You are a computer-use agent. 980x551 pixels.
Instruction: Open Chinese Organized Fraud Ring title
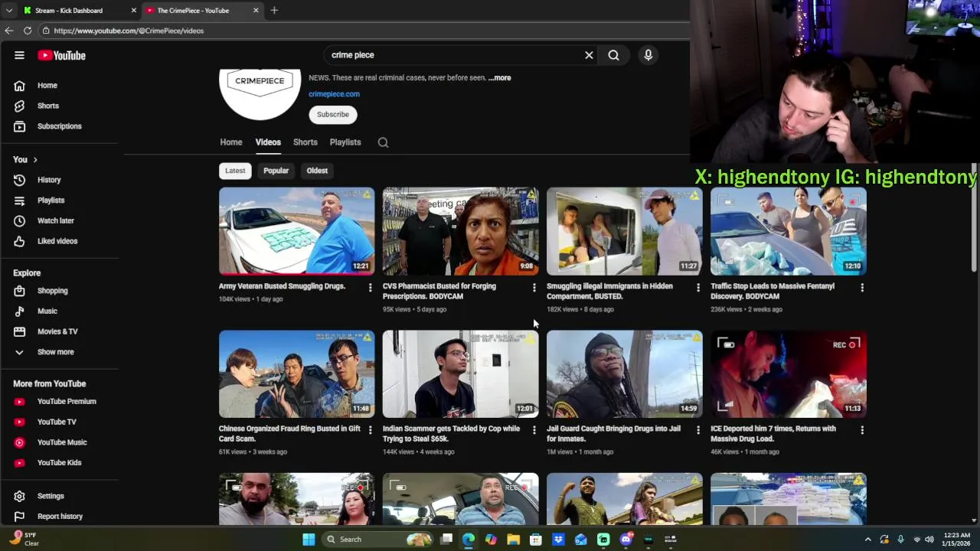pos(289,434)
